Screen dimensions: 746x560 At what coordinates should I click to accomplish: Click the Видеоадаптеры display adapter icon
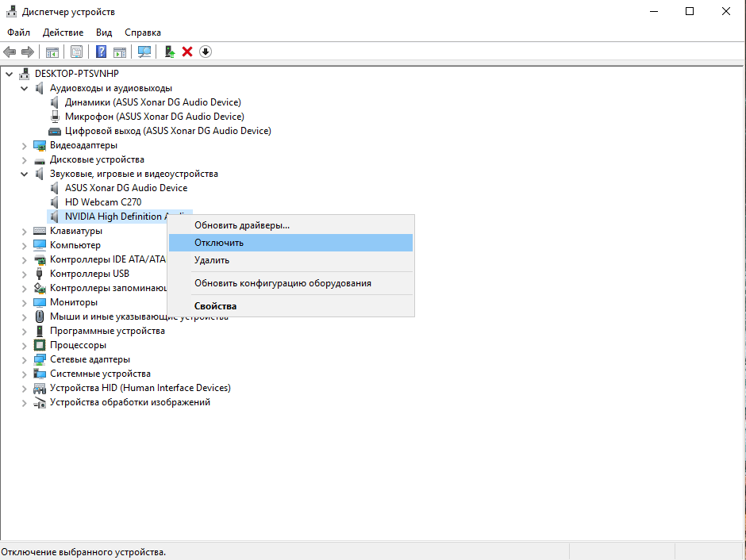[x=40, y=145]
